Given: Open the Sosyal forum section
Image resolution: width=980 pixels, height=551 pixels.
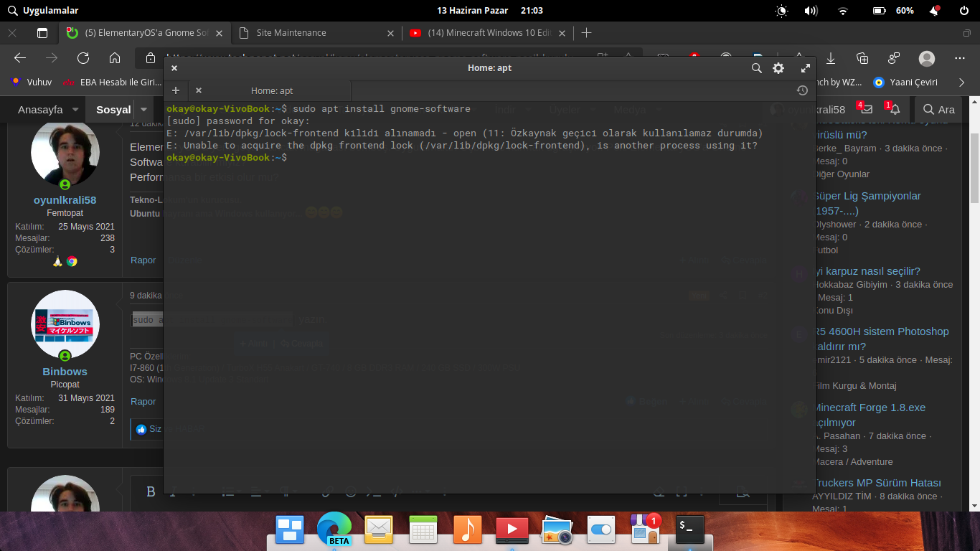Looking at the screenshot, I should (113, 110).
